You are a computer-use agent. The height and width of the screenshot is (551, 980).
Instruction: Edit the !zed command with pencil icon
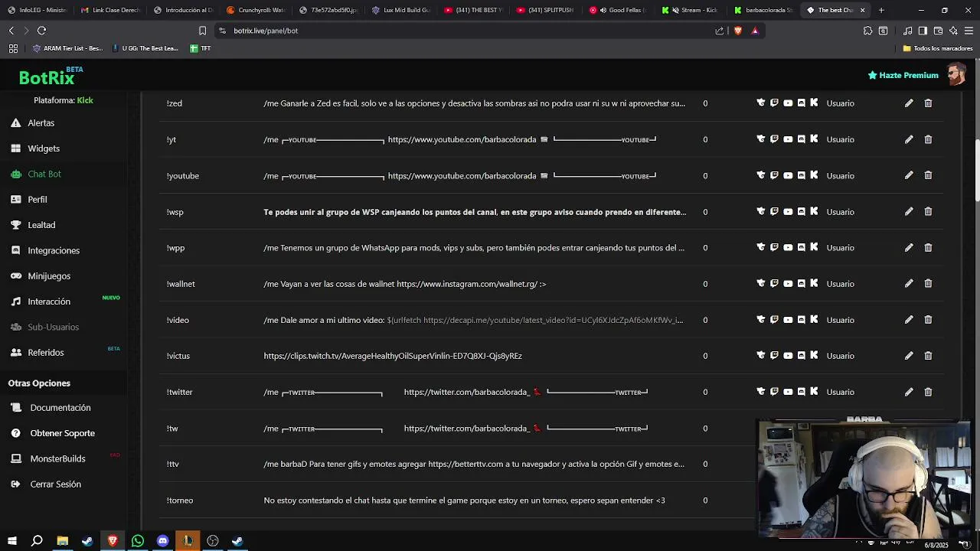(x=909, y=103)
